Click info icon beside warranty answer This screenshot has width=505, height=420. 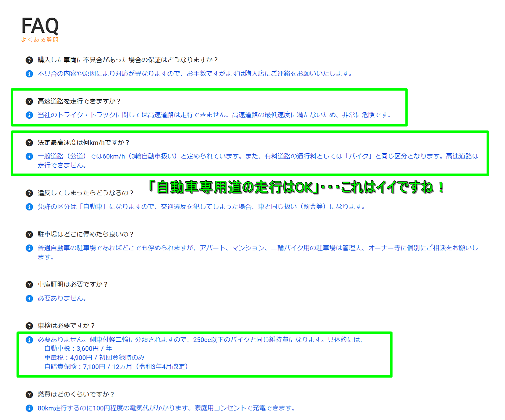pyautogui.click(x=29, y=74)
